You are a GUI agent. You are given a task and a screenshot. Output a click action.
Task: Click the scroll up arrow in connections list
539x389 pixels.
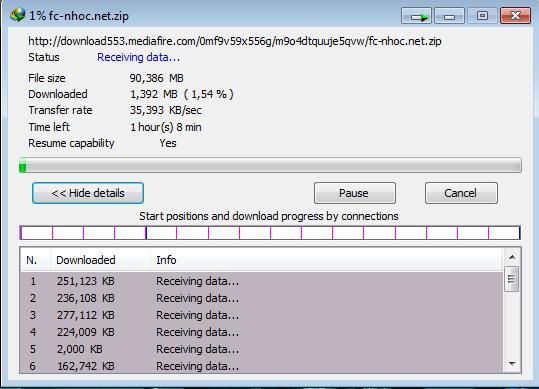512,257
